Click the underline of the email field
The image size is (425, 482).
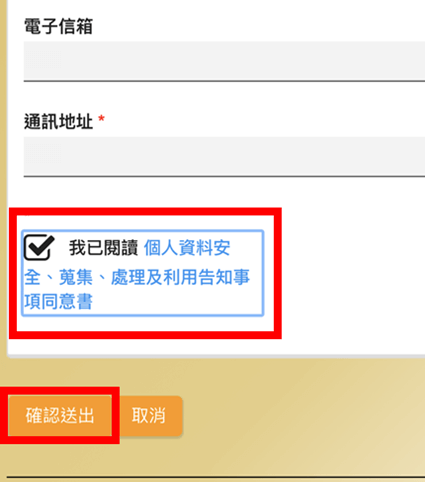[x=224, y=80]
